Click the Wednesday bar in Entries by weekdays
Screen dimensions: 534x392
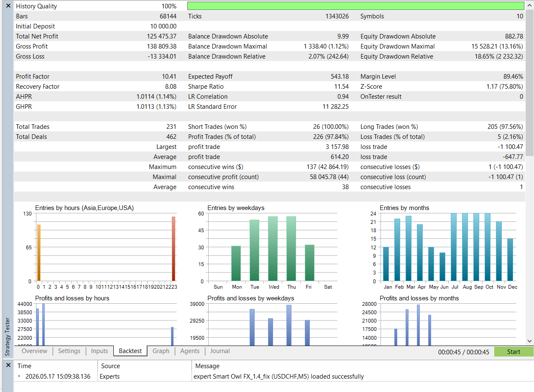click(x=273, y=249)
